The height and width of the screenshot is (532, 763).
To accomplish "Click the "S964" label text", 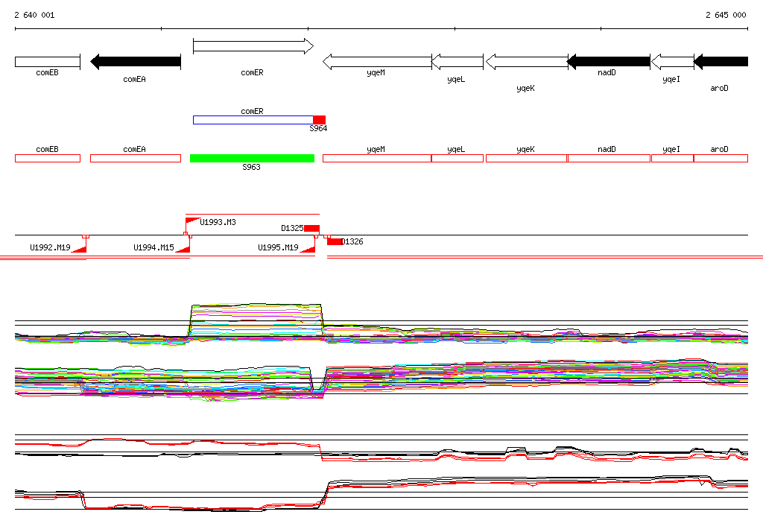I will [318, 128].
